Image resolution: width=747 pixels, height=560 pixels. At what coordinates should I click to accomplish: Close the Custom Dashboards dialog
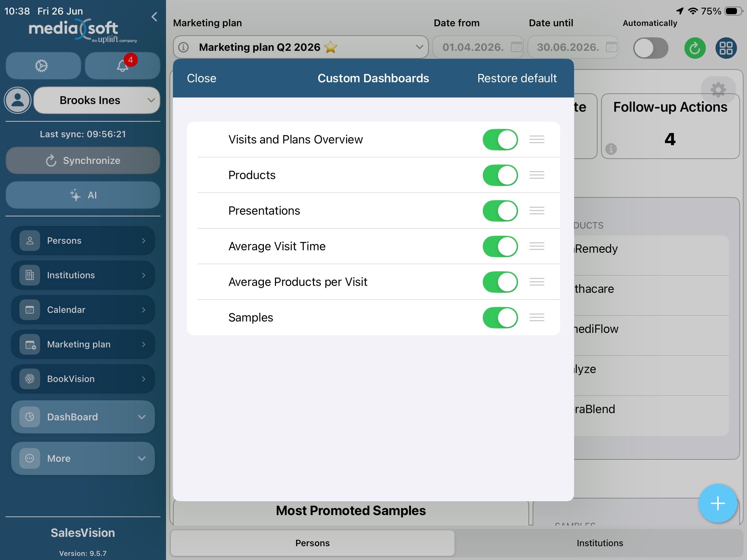202,78
